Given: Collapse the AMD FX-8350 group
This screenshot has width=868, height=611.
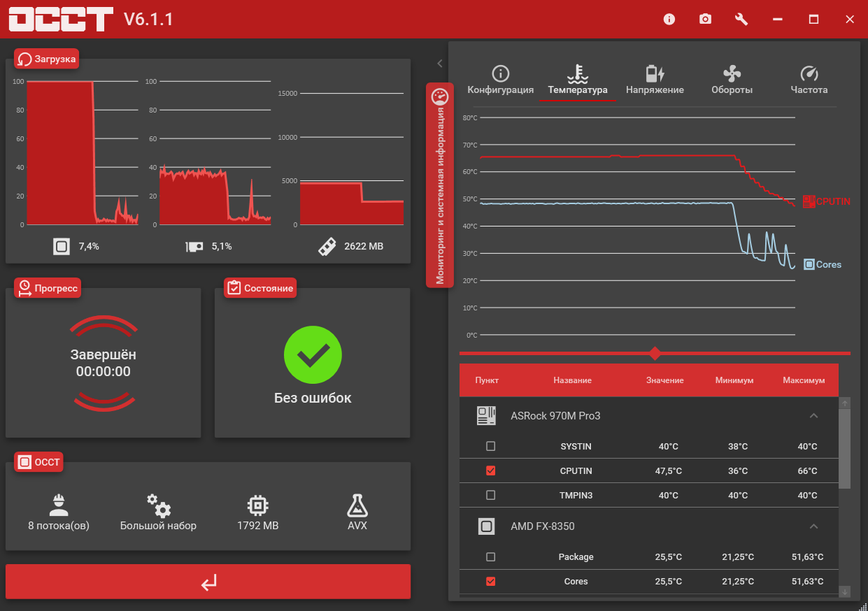Looking at the screenshot, I should [813, 526].
